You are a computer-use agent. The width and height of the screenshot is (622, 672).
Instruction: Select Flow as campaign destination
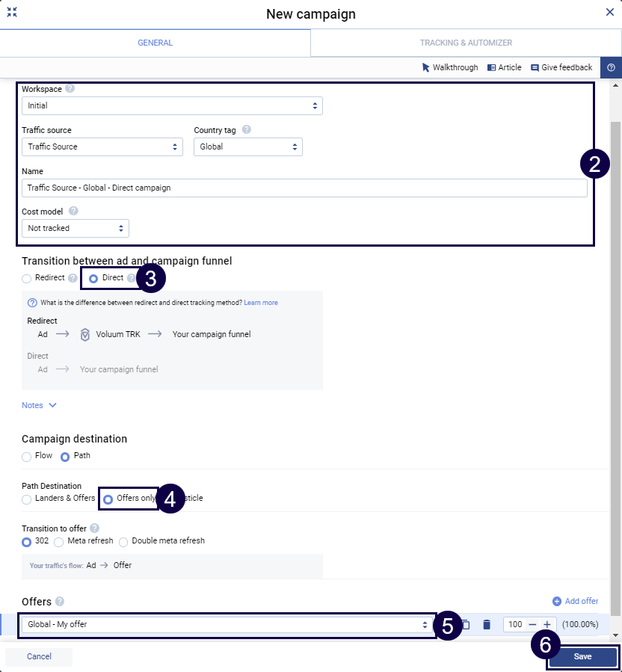(27, 456)
